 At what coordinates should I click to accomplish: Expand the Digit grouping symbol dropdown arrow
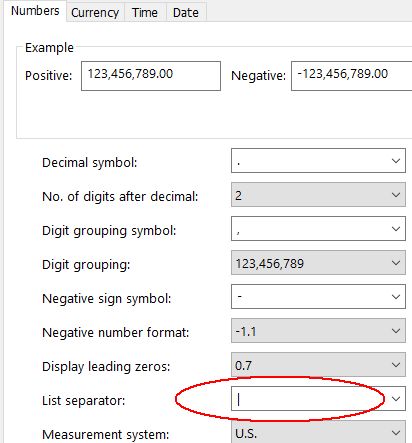[396, 229]
